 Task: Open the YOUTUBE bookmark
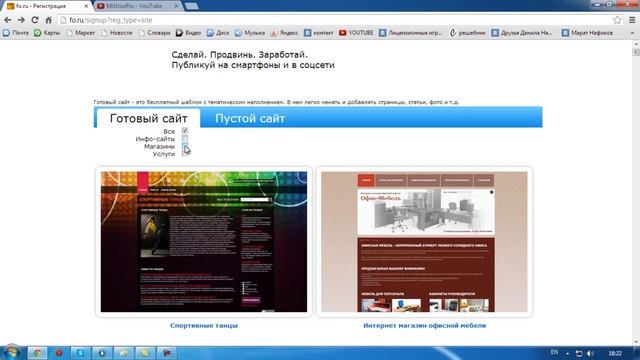(x=356, y=33)
